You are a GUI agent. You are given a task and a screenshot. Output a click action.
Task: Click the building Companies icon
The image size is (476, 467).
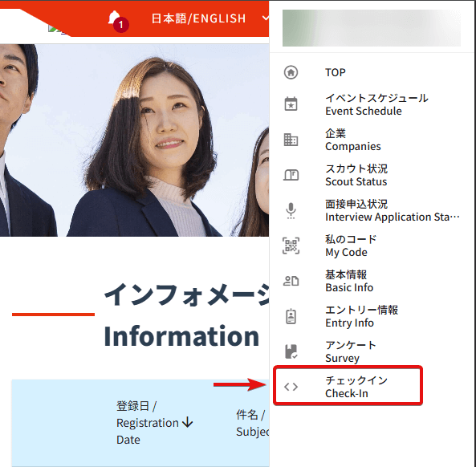(291, 140)
